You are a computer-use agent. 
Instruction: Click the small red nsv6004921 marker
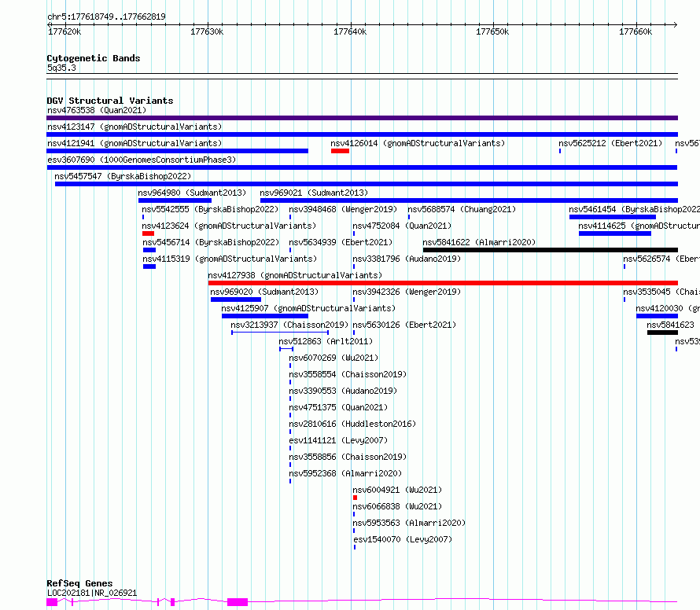pyautogui.click(x=355, y=498)
